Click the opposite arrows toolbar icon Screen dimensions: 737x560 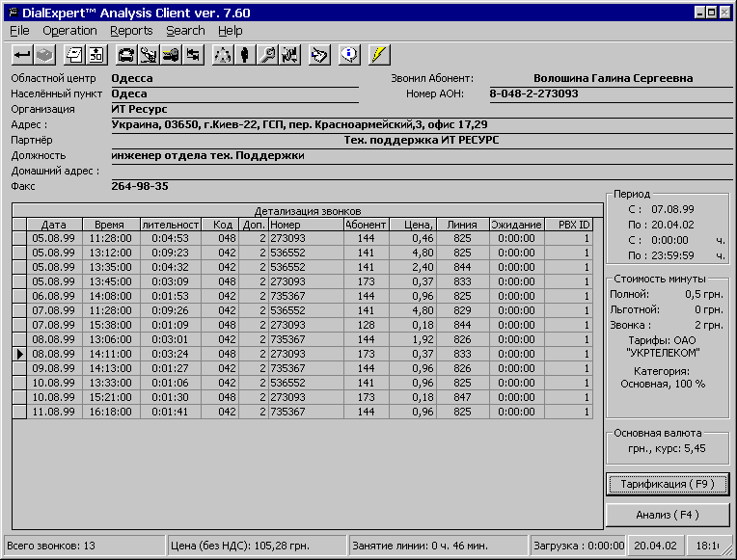(x=193, y=55)
